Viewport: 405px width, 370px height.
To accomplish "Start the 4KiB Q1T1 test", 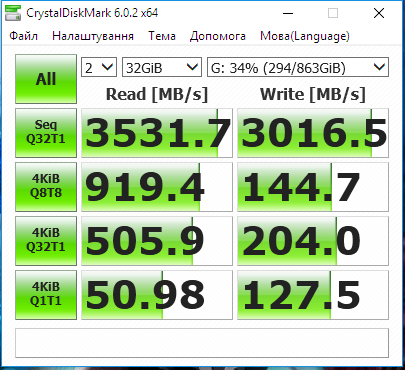I will pyautogui.click(x=46, y=295).
